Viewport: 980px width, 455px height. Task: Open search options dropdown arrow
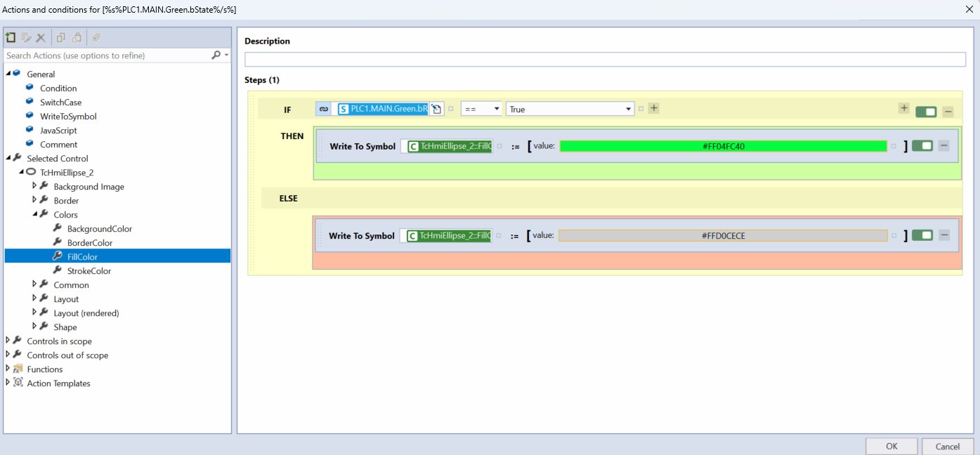[x=226, y=55]
